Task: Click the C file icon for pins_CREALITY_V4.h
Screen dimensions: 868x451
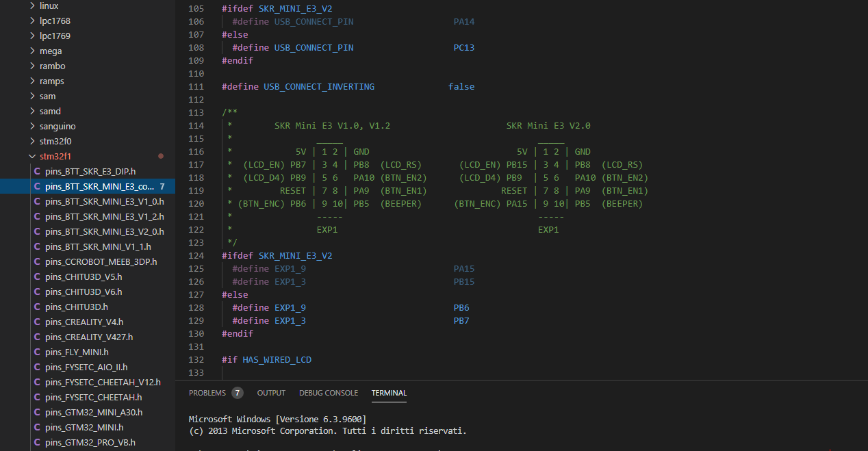Action: click(x=37, y=322)
